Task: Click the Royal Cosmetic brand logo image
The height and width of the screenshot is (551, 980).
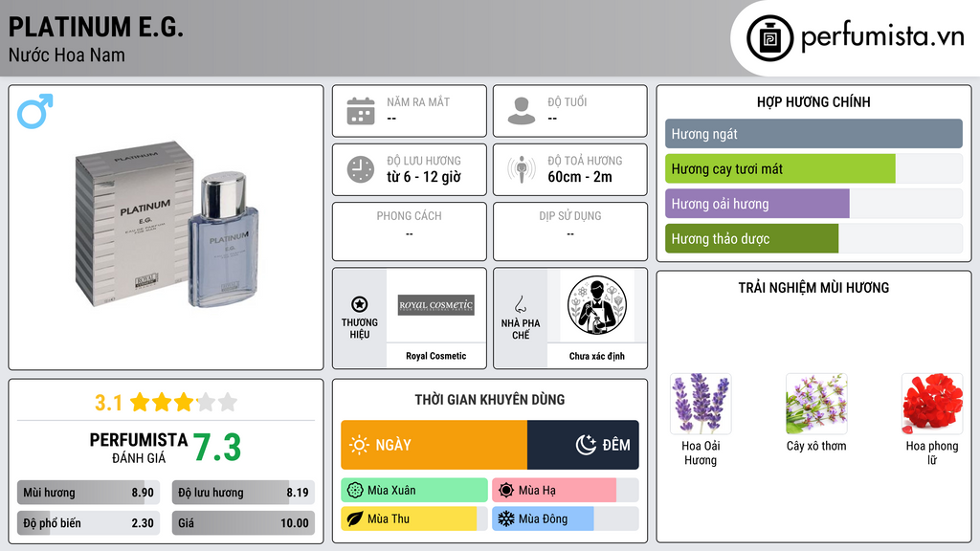Action: pos(436,305)
